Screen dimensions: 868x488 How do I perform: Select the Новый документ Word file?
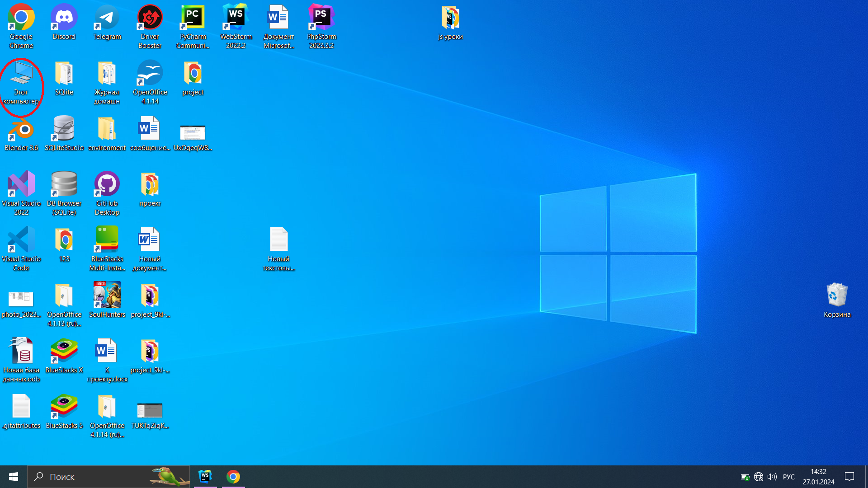point(150,249)
